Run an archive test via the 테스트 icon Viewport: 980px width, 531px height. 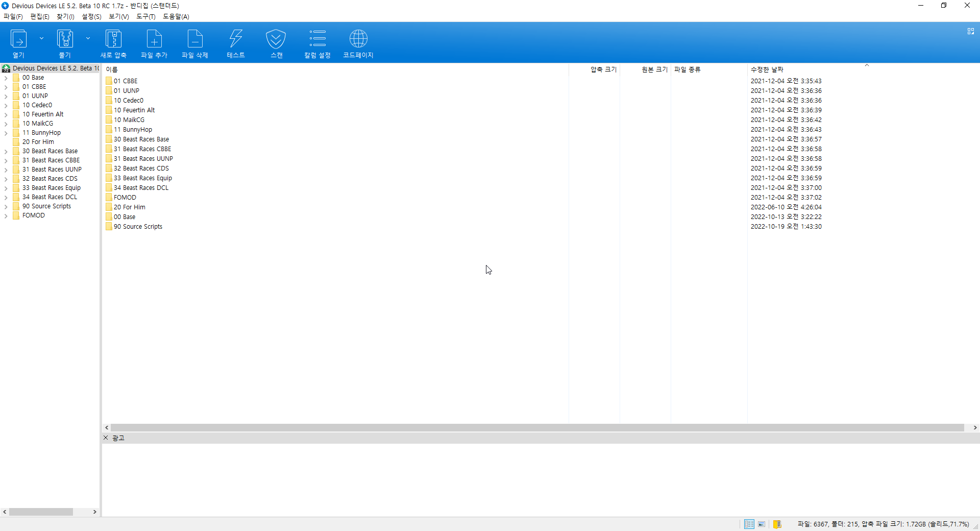(x=235, y=43)
